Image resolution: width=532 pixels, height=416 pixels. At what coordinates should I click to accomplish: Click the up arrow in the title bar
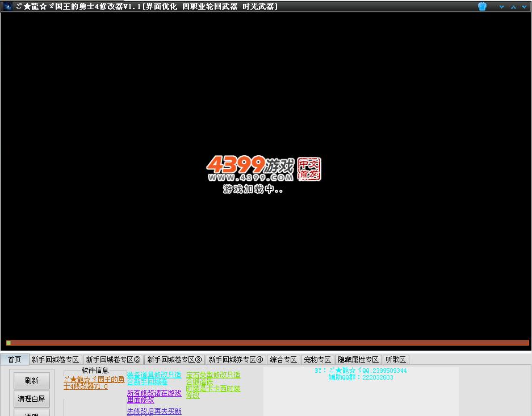(x=513, y=7)
